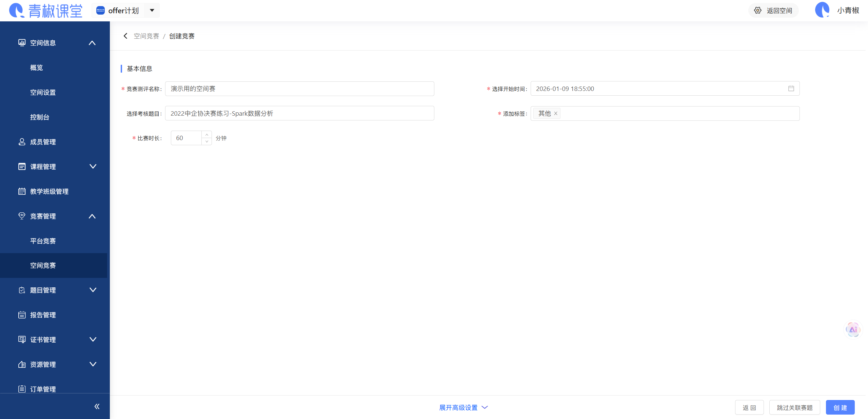Viewport: 868px width, 419px height.
Task: Click the blue 创建 button
Action: pos(840,407)
